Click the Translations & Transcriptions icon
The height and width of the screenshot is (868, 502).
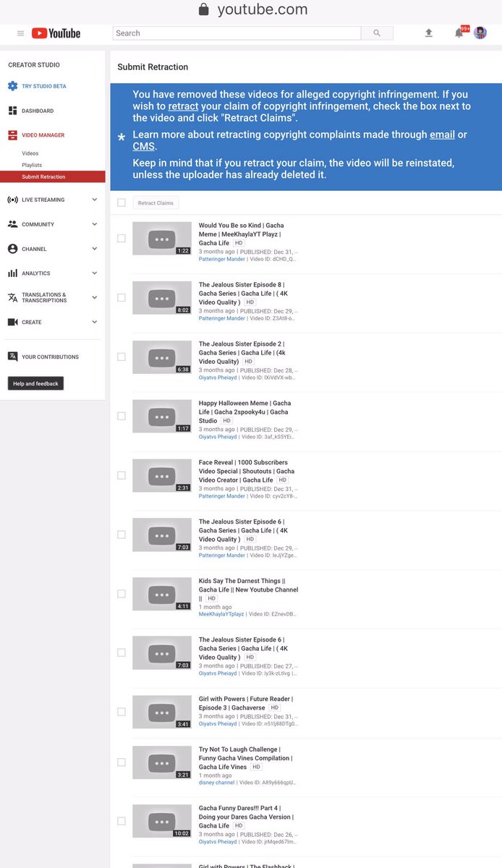pos(12,297)
